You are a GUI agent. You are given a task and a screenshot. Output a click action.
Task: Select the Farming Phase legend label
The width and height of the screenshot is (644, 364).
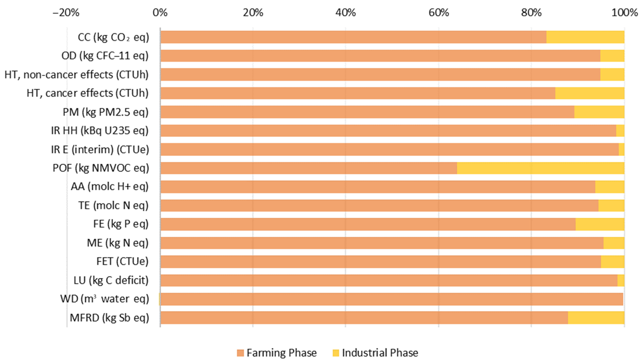282,353
